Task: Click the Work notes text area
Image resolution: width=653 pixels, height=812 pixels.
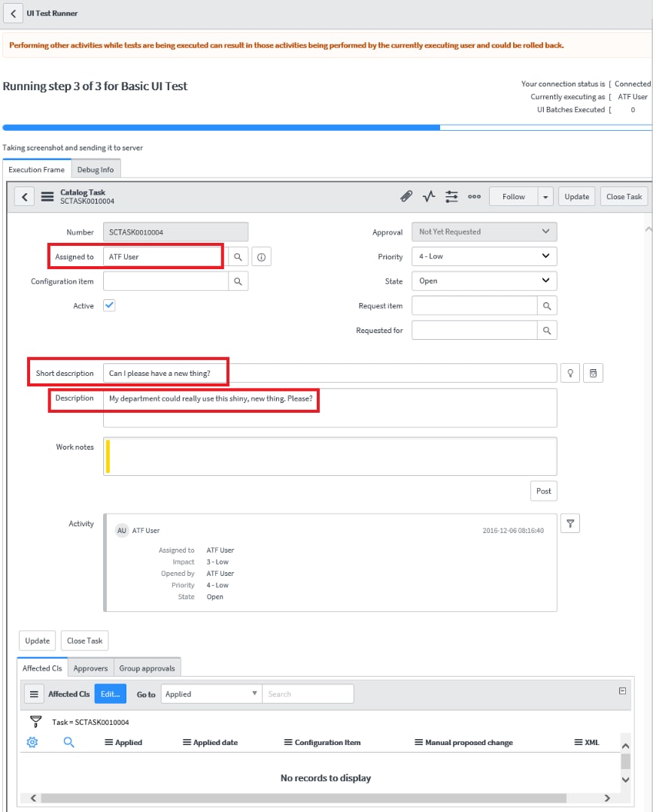Action: pos(331,456)
